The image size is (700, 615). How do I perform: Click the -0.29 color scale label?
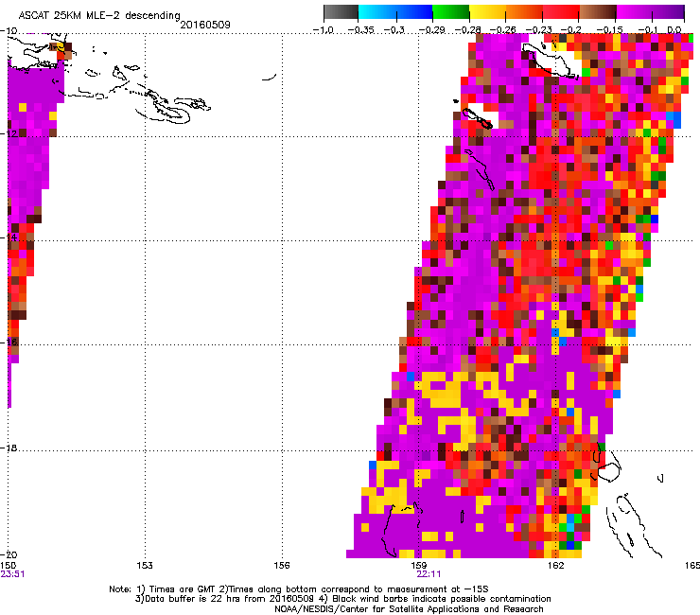(431, 30)
